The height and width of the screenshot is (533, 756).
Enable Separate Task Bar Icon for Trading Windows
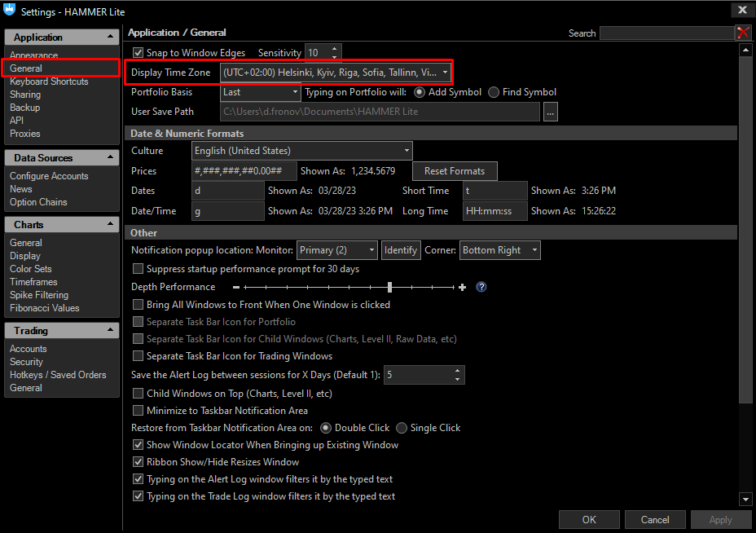(x=138, y=356)
